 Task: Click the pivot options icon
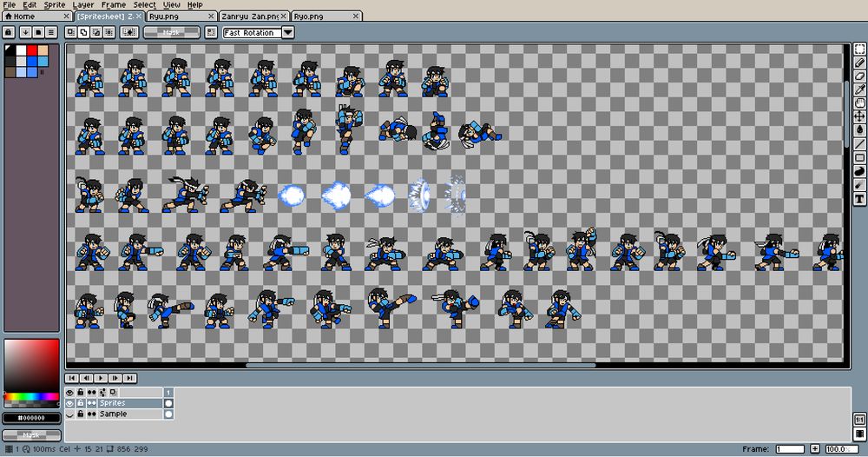pyautogui.click(x=211, y=33)
